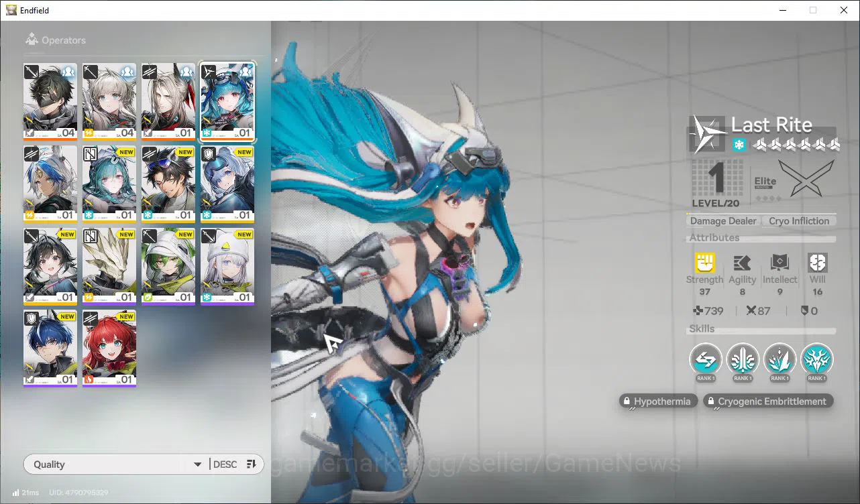Click the class emblem left of Last Rite
Viewport: 860px width, 504px height.
coord(708,134)
